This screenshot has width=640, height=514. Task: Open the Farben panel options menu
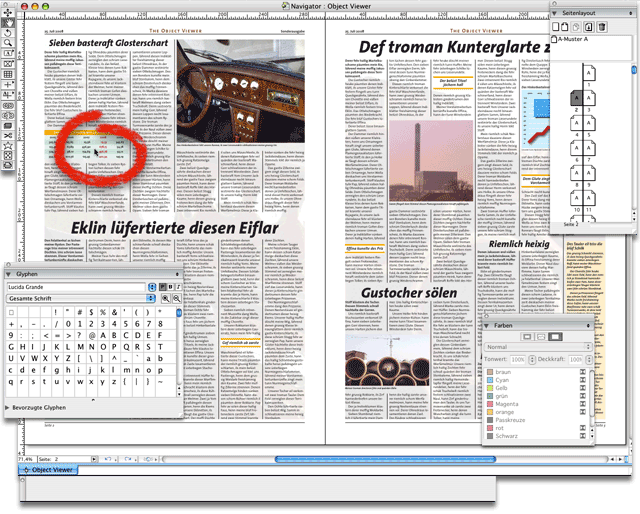(x=588, y=326)
